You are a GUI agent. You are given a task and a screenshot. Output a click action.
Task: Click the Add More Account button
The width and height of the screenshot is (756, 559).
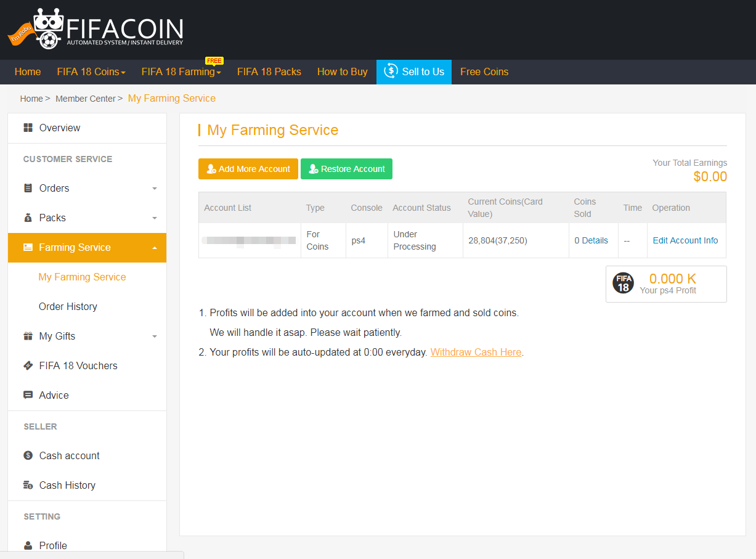point(248,169)
